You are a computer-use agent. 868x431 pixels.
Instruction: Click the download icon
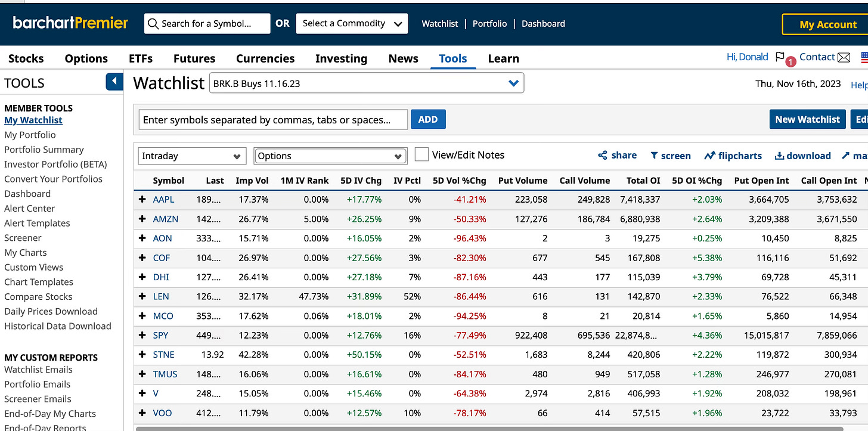pyautogui.click(x=779, y=156)
